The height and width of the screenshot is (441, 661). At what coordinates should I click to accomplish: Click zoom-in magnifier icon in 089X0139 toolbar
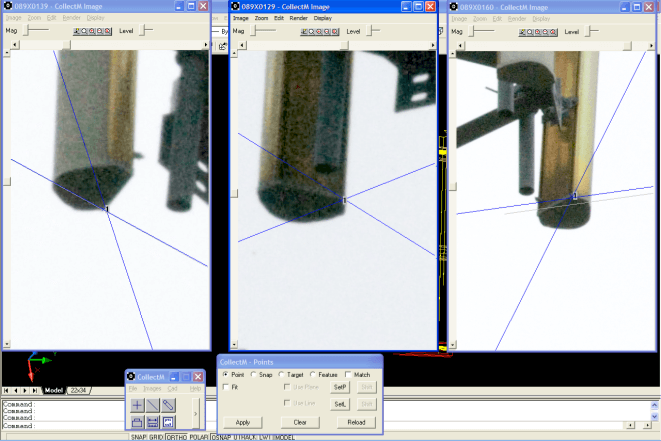coord(92,31)
